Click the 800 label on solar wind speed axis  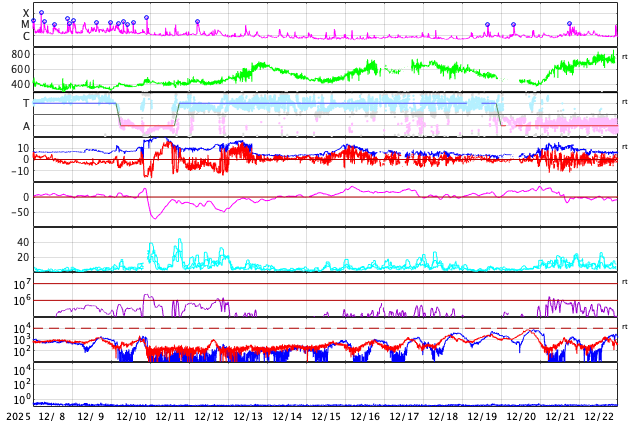coord(20,54)
